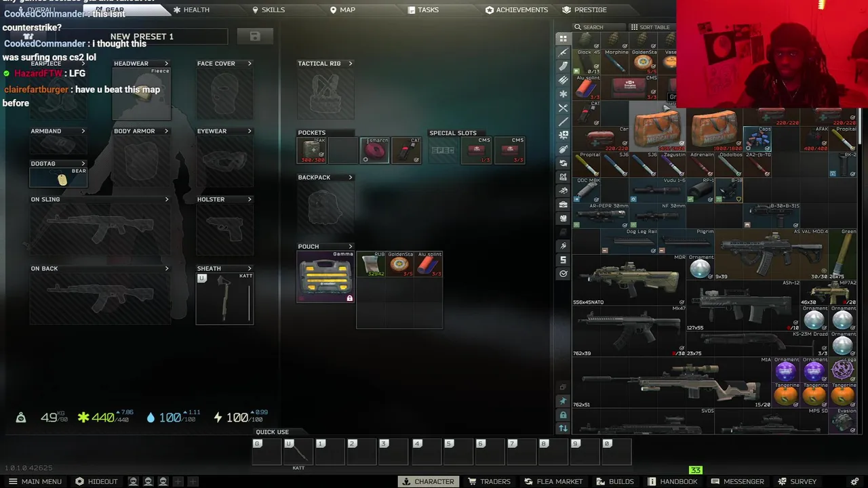The image size is (868, 488).
Task: Toggle the lock on the Gamma pouch
Action: (349, 298)
